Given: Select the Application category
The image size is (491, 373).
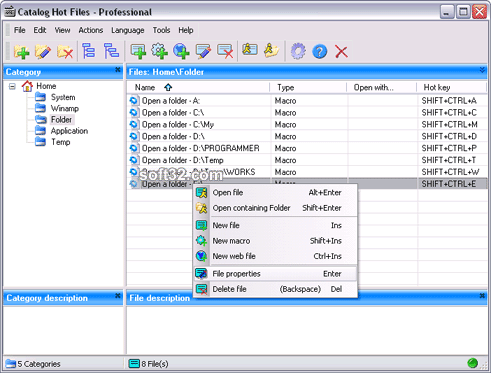Looking at the screenshot, I should click(69, 131).
